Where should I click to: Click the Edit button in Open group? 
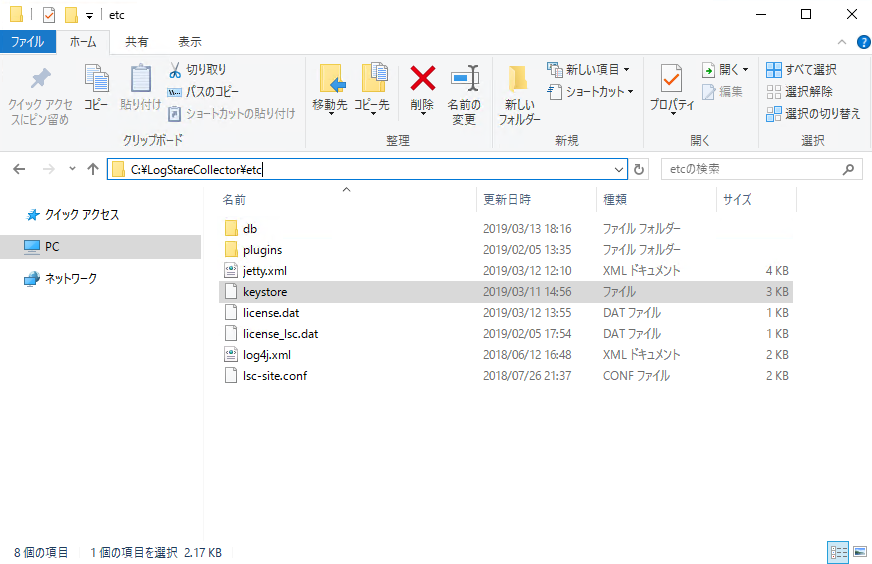pyautogui.click(x=722, y=92)
